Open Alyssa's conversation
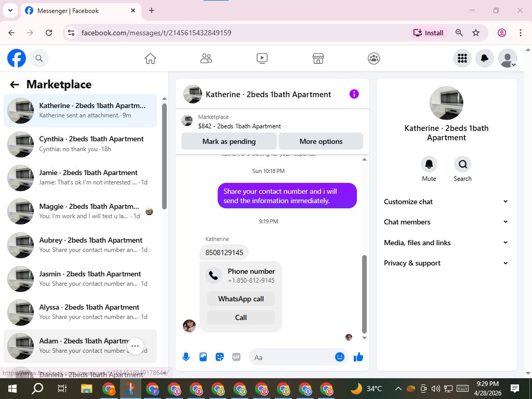The width and height of the screenshot is (532, 399). (x=81, y=312)
